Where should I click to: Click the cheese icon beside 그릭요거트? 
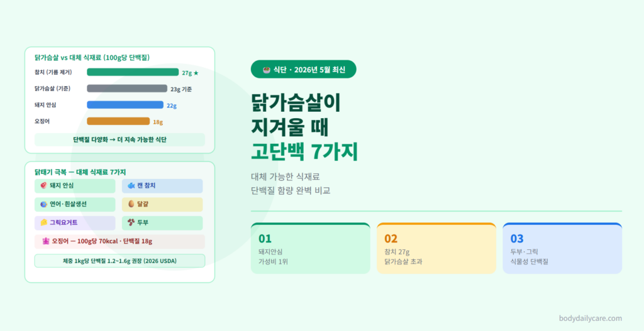coord(44,222)
